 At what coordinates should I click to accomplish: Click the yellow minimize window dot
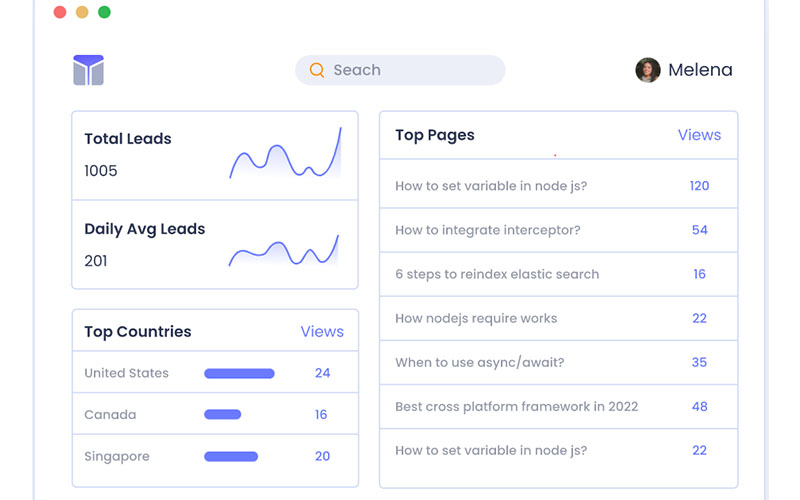(82, 12)
